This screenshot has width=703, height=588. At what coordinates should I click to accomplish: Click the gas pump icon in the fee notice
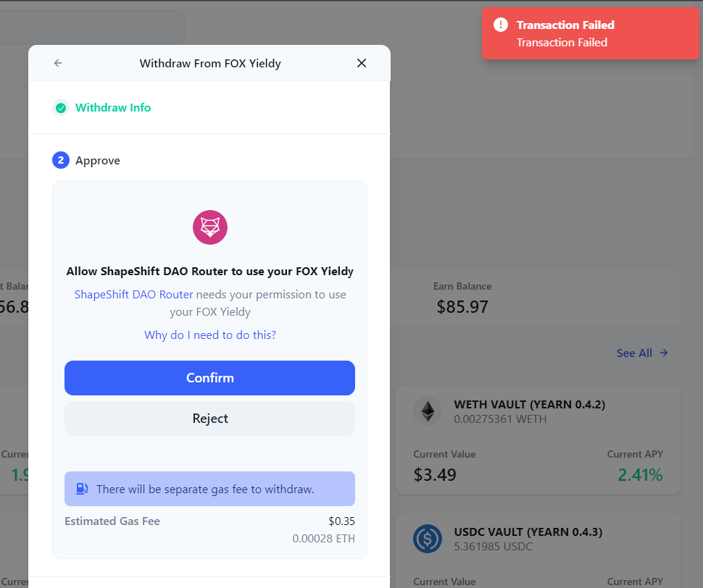click(x=81, y=489)
